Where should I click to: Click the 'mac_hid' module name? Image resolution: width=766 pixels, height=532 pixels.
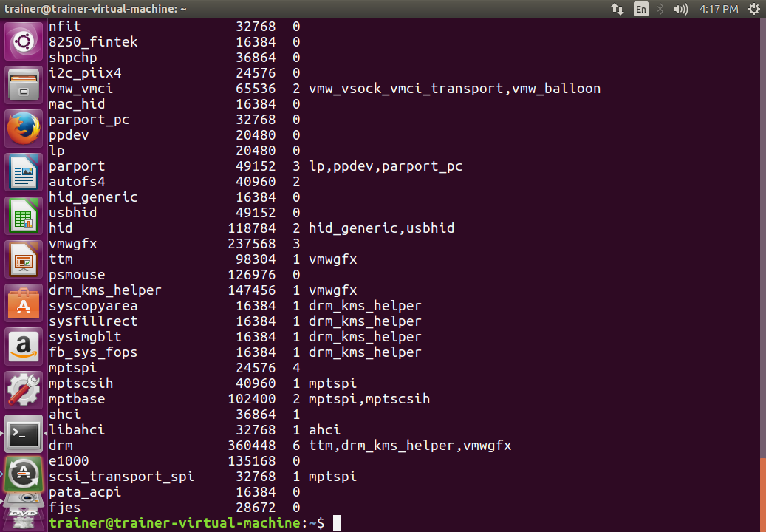77,104
